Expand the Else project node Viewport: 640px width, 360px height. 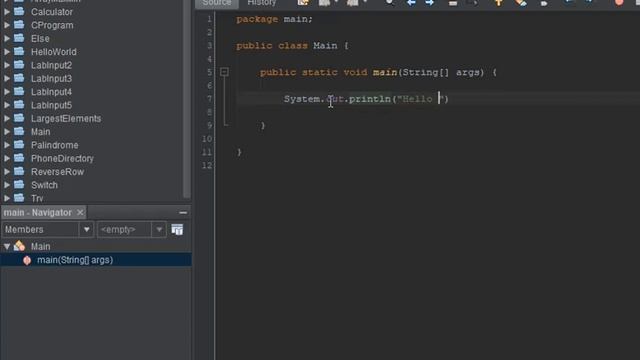point(7,39)
